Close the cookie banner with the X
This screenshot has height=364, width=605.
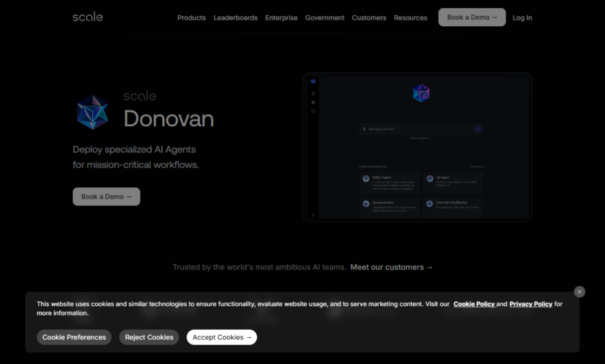click(x=579, y=292)
